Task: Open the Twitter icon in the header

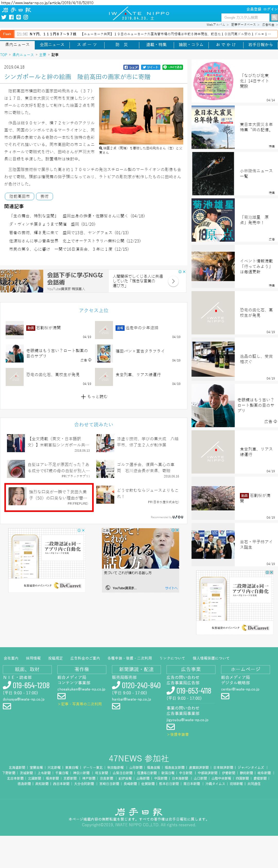Action: click(4, 17)
